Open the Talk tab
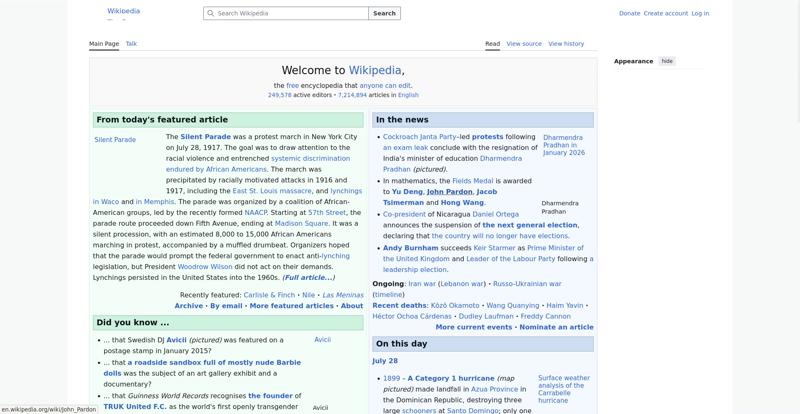 [131, 44]
